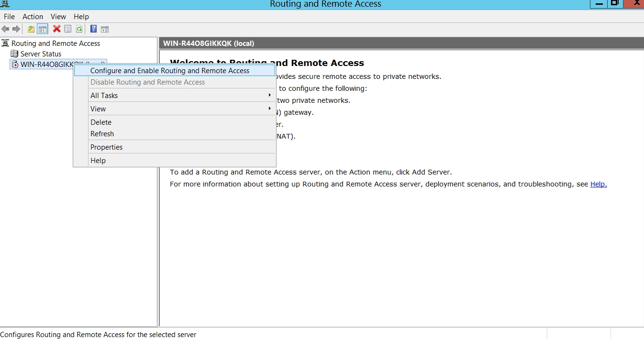644x339 pixels.
Task: Choose Refresh in the context menu
Action: pos(102,134)
